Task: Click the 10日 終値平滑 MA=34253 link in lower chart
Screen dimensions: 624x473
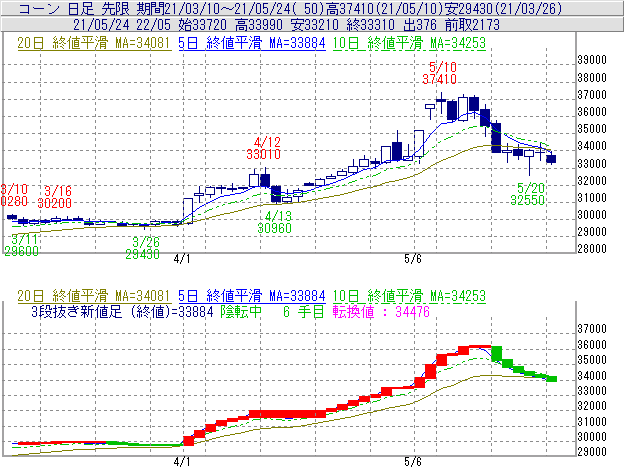Action: click(409, 296)
